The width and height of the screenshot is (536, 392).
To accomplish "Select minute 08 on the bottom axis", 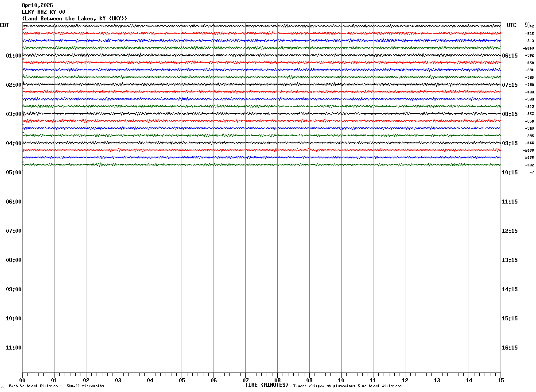I will pyautogui.click(x=277, y=380).
